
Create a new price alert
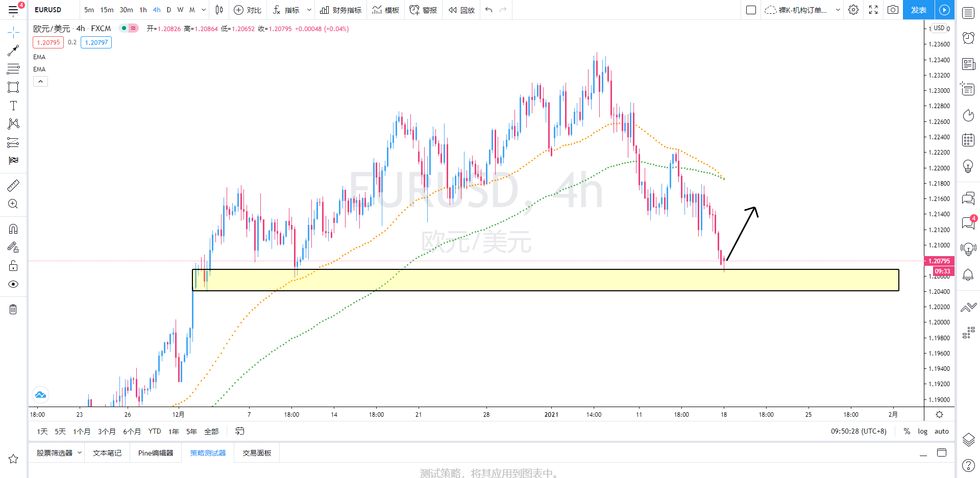coord(423,10)
